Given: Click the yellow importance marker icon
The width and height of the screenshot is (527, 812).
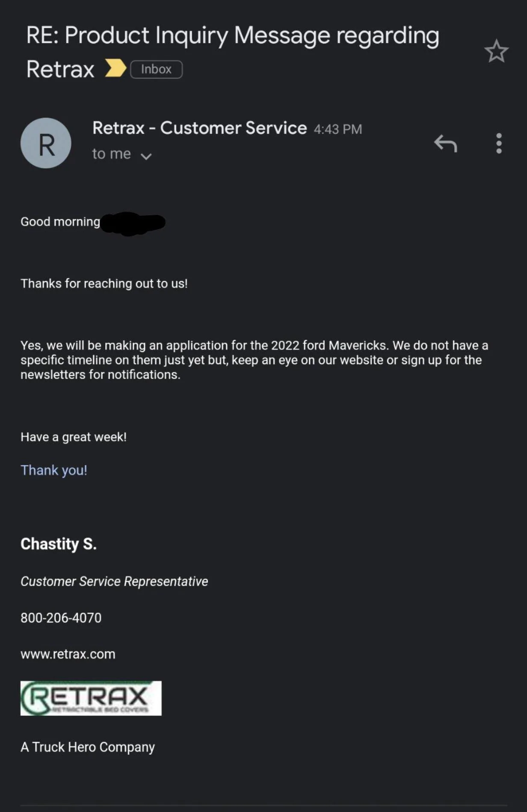Looking at the screenshot, I should tap(115, 68).
